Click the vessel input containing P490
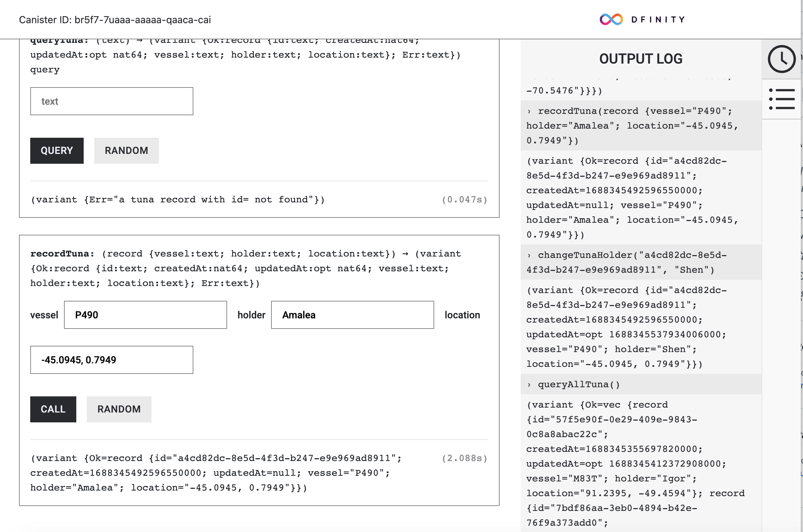 [x=145, y=315]
